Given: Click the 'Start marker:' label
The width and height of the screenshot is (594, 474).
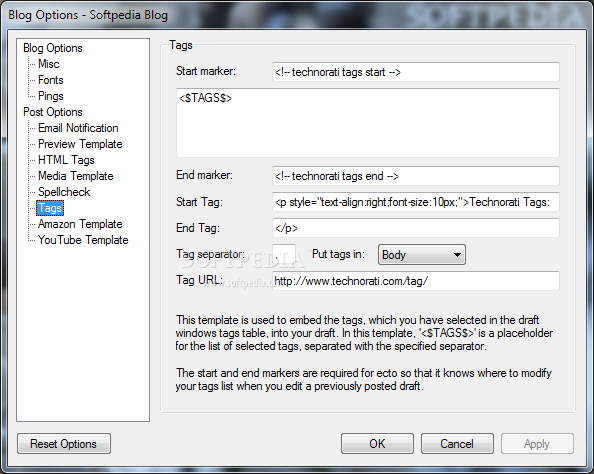Looking at the screenshot, I should pos(206,71).
